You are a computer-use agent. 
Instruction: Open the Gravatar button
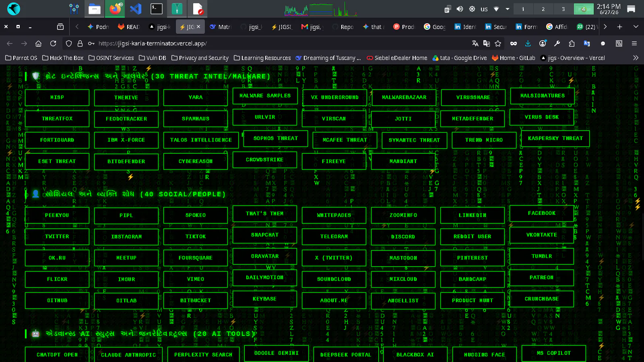265,256
